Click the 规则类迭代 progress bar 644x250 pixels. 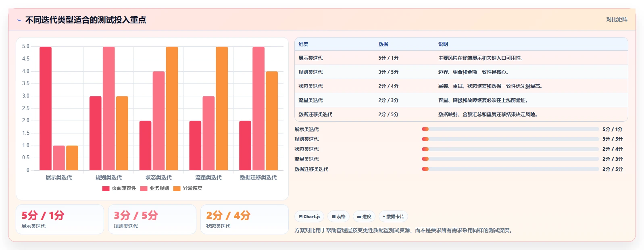click(510, 139)
